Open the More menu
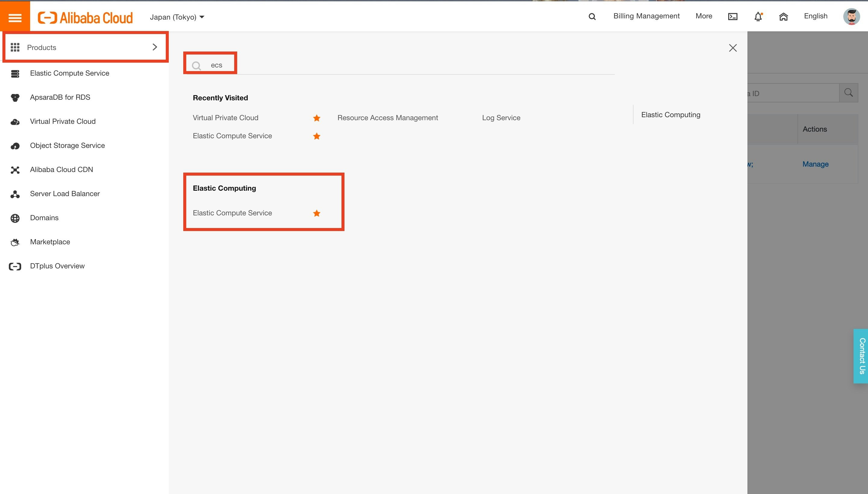This screenshot has width=868, height=494. pos(704,16)
